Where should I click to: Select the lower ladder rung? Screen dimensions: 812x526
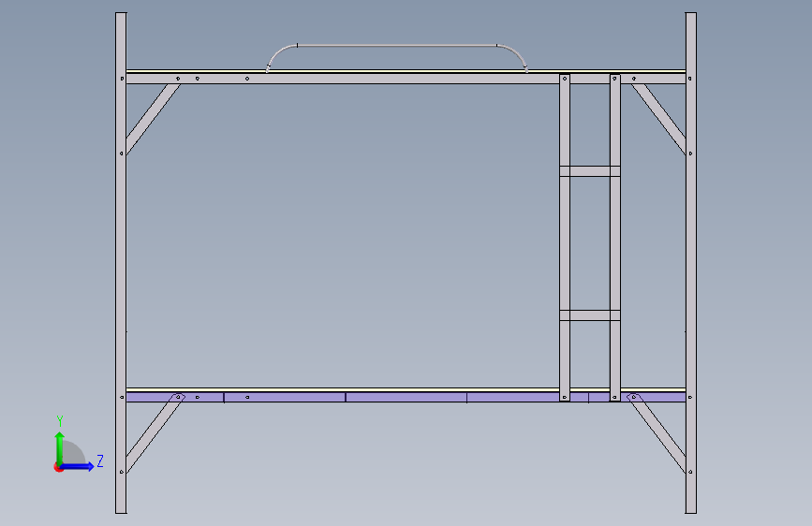click(x=590, y=315)
